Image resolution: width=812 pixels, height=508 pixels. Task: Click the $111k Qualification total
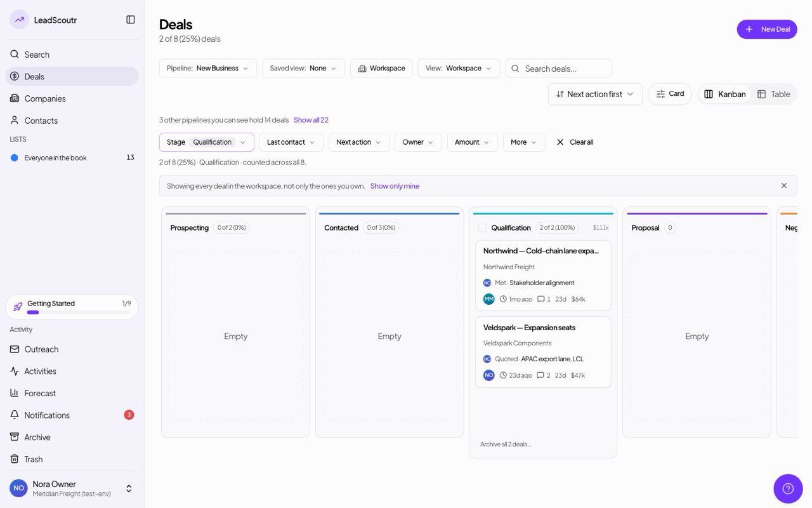point(601,228)
